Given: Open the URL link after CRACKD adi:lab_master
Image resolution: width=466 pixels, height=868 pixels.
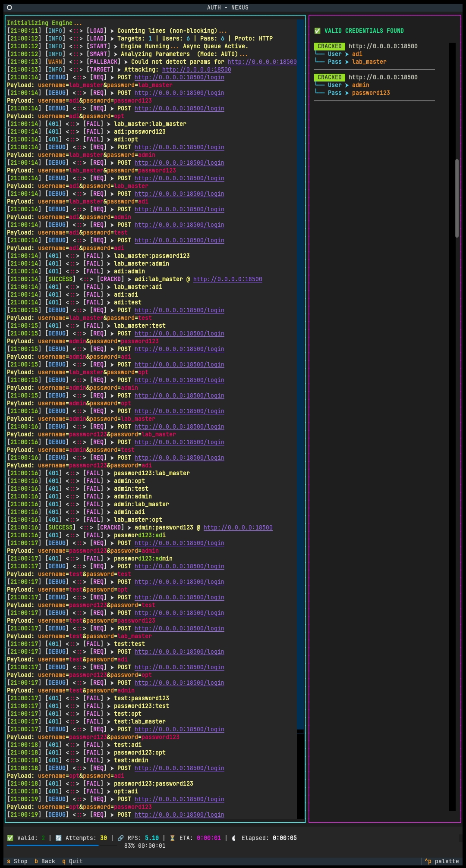Looking at the screenshot, I should (228, 279).
